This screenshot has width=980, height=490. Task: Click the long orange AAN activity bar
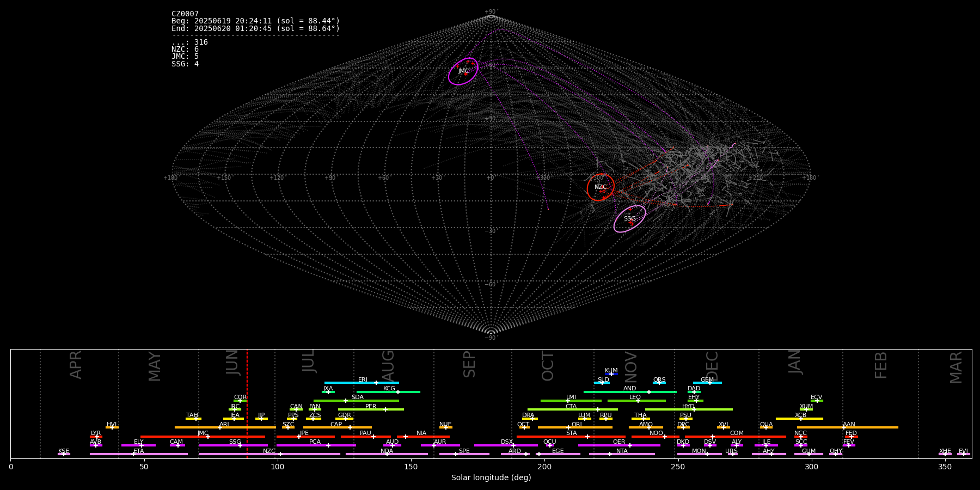(x=848, y=427)
